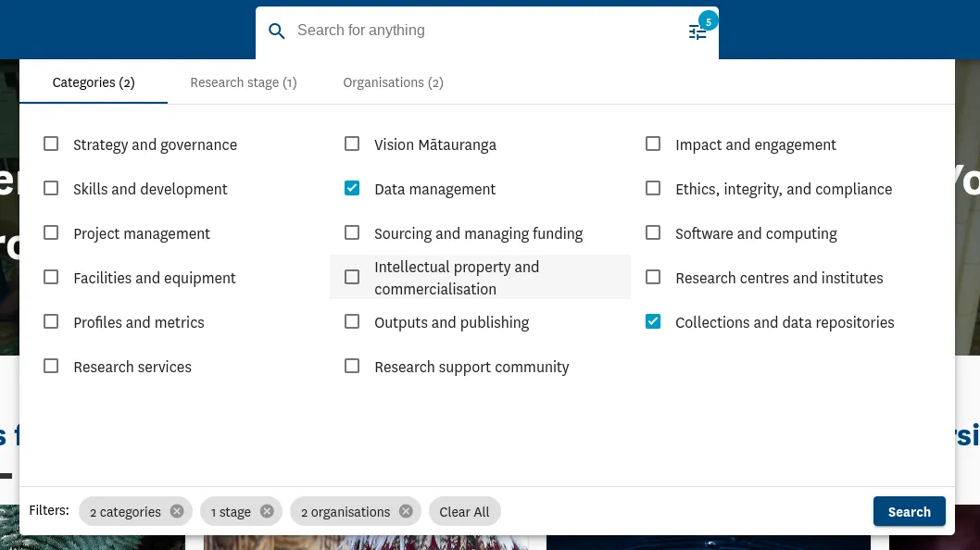This screenshot has height=550, width=980.
Task: Open the Organisations tab
Action: (x=393, y=81)
